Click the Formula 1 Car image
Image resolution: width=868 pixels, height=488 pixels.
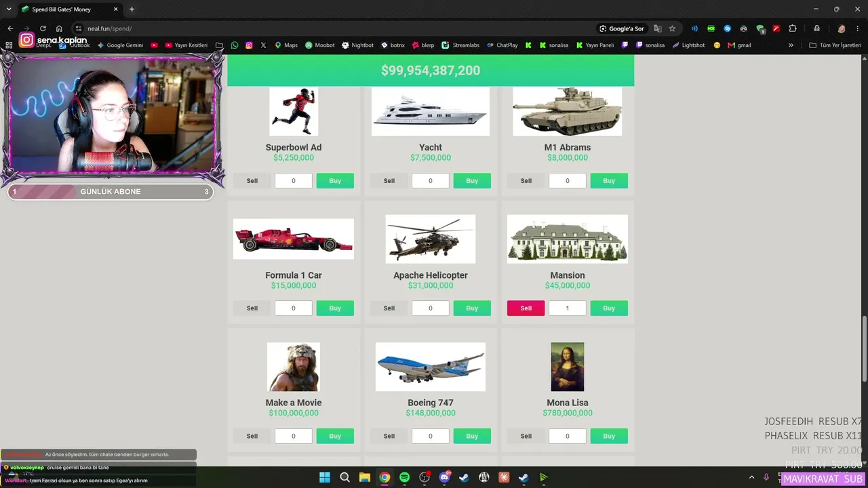tap(294, 239)
